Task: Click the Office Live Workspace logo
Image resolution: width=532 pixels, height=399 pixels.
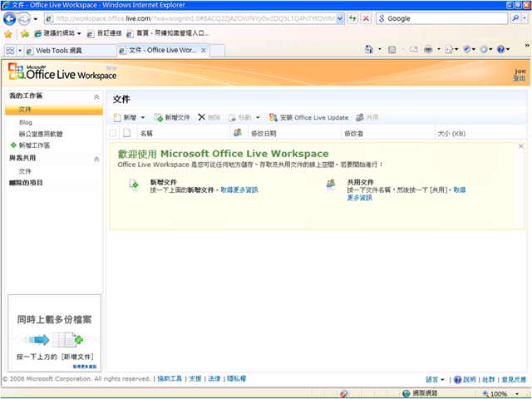Action: 62,72
